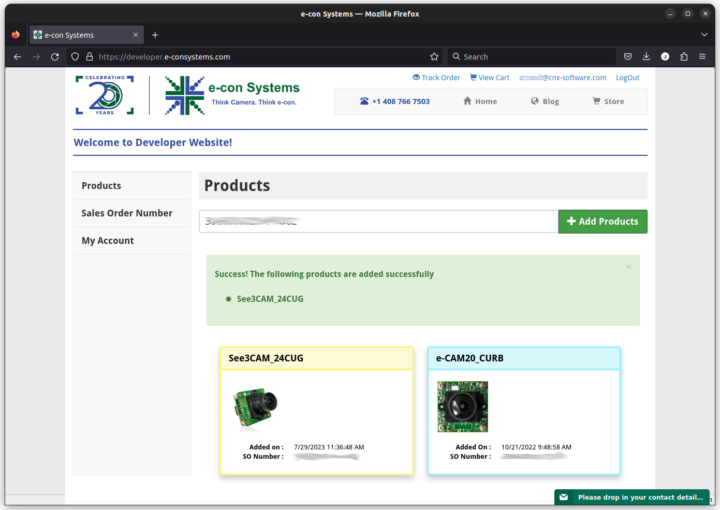Click the e-CAM20_CURB camera thumbnail

point(462,407)
